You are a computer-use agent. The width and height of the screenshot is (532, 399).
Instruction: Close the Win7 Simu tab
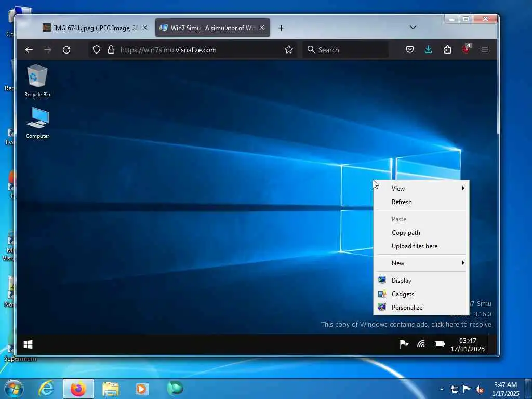coord(262,28)
